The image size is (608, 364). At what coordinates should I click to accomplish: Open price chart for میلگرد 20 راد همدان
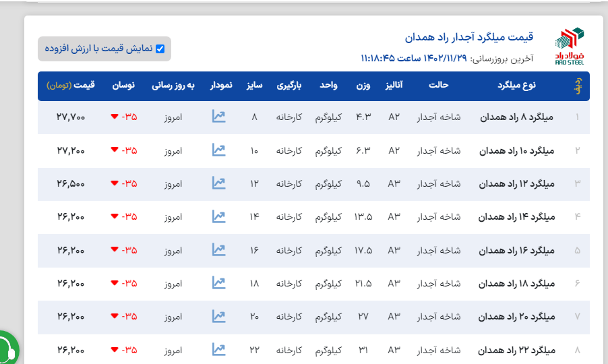coord(218,315)
